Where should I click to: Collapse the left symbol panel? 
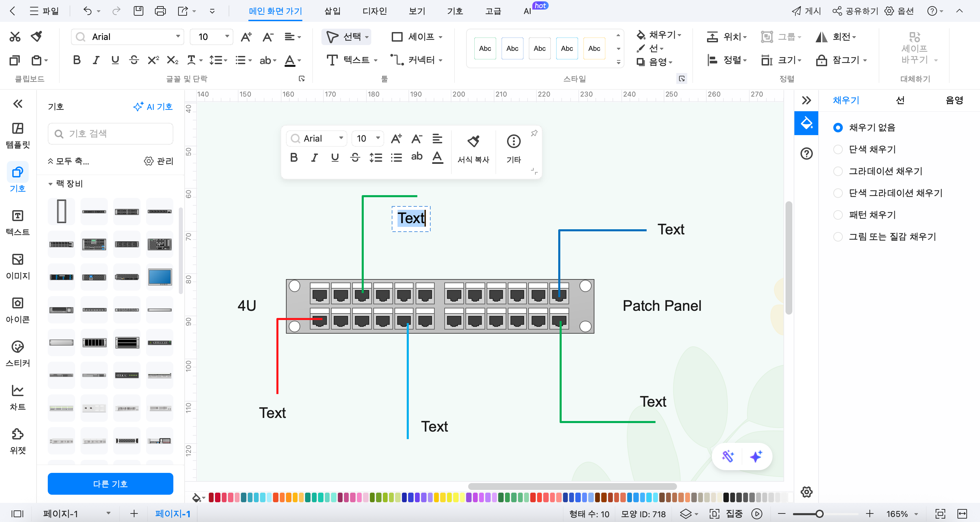(x=17, y=103)
